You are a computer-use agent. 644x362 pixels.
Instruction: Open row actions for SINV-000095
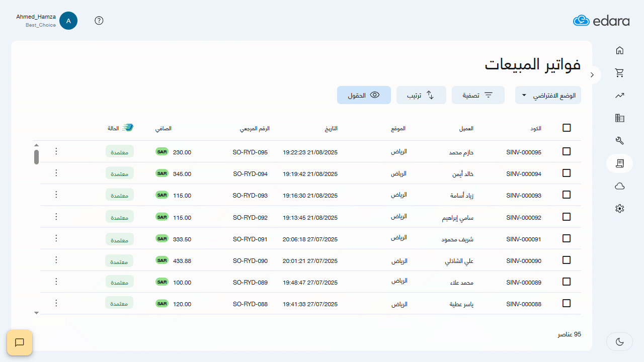coord(56,151)
